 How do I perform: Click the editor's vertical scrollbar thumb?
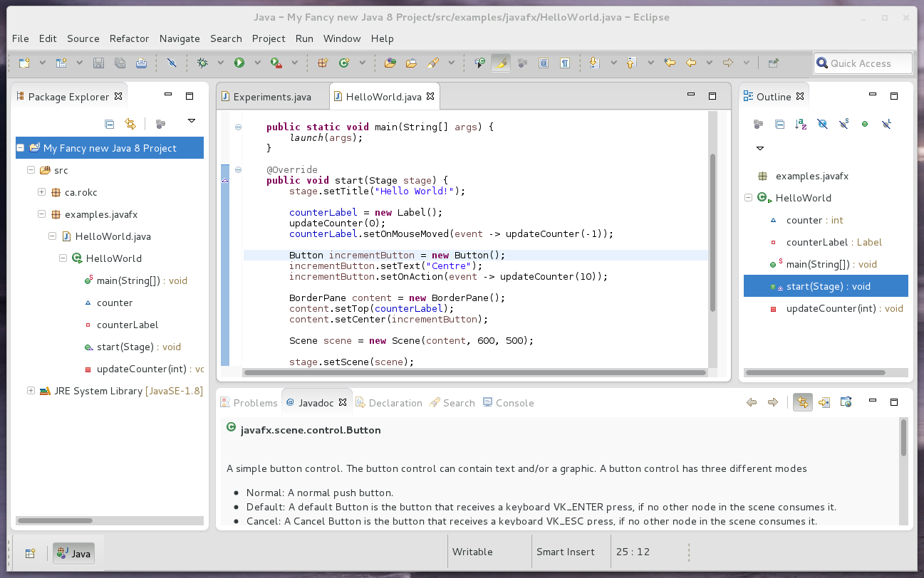(712, 233)
